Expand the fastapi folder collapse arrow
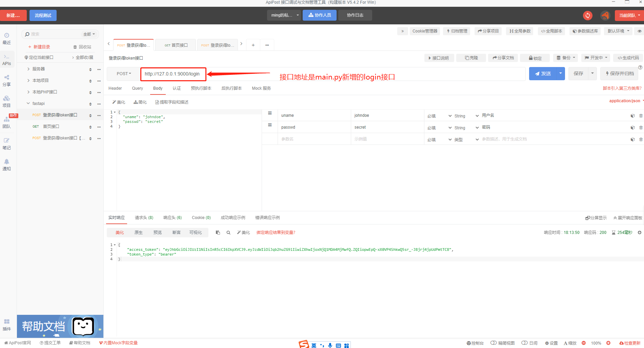This screenshot has height=348, width=644. pyautogui.click(x=28, y=103)
